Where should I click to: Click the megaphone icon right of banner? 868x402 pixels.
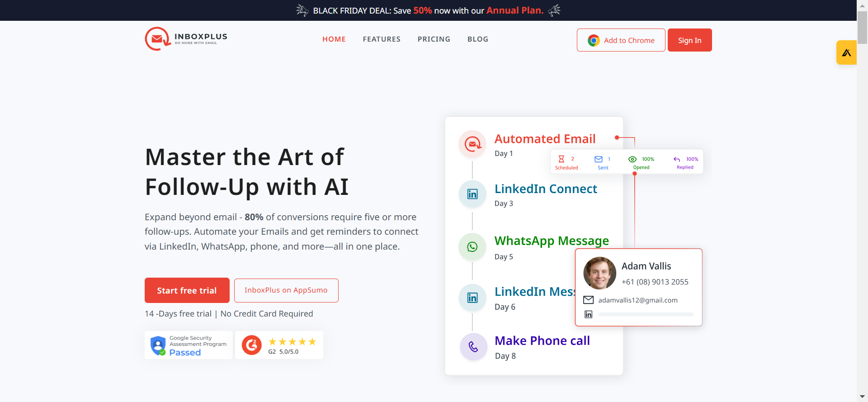click(x=554, y=10)
